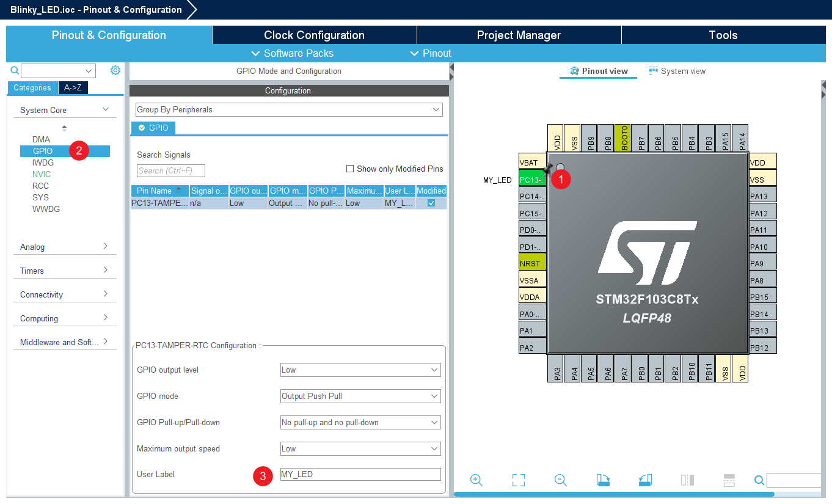This screenshot has height=504, width=832.
Task: Switch to Project Manager tab
Action: [519, 35]
